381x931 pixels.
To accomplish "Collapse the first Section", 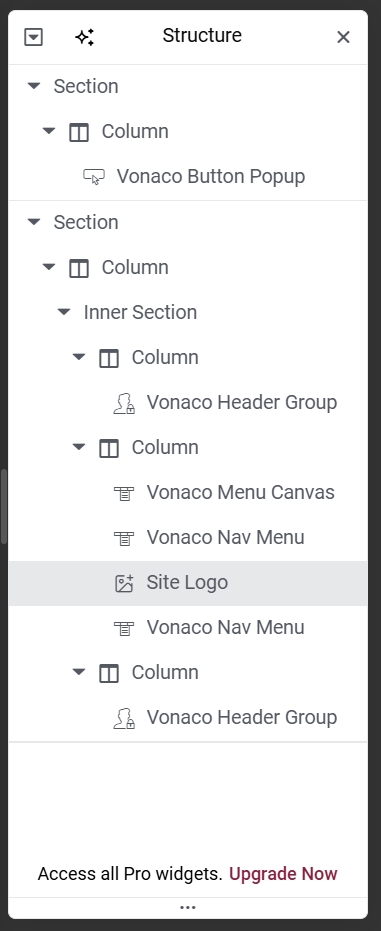I will (34, 86).
